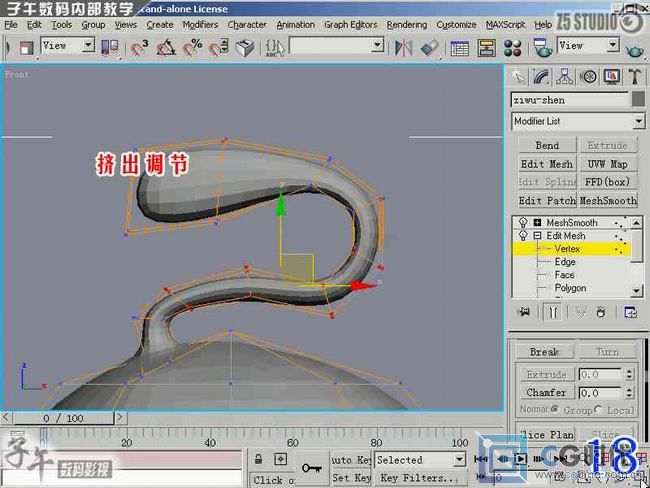Click the Align tool icon
The image size is (650, 488).
(x=429, y=47)
